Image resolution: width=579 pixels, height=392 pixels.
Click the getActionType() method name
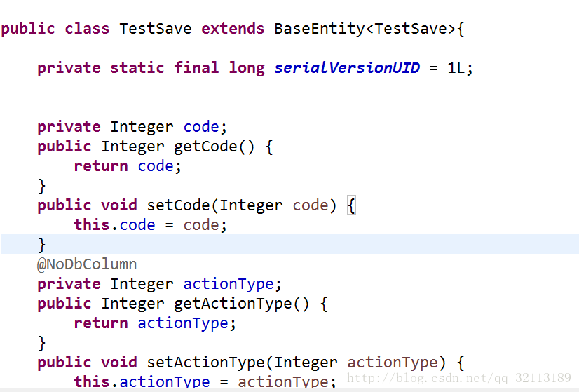pyautogui.click(x=242, y=304)
